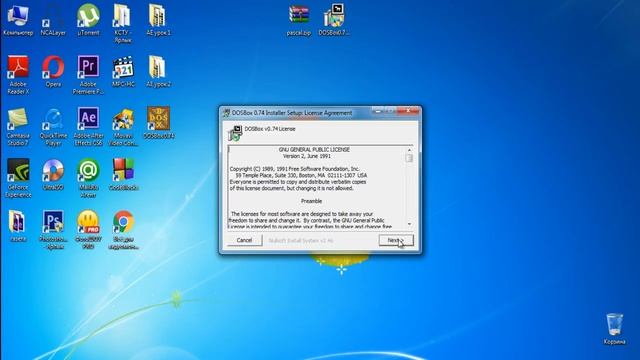Screen dimensions: 640x360
Task: Select the AE урок 2 folder
Action: pyautogui.click(x=158, y=72)
